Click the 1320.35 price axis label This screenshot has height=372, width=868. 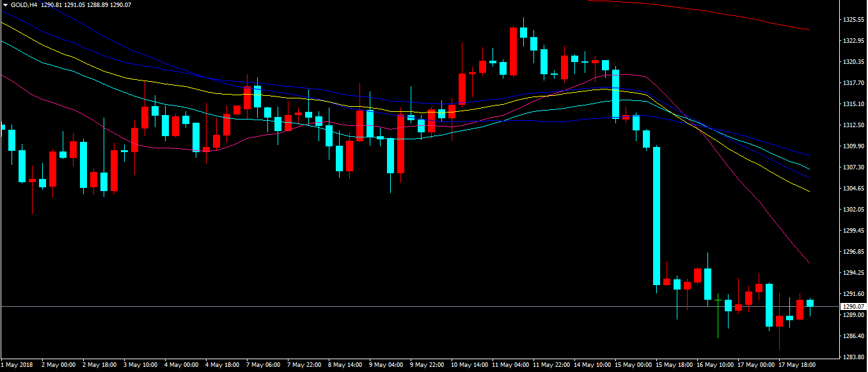[x=853, y=62]
